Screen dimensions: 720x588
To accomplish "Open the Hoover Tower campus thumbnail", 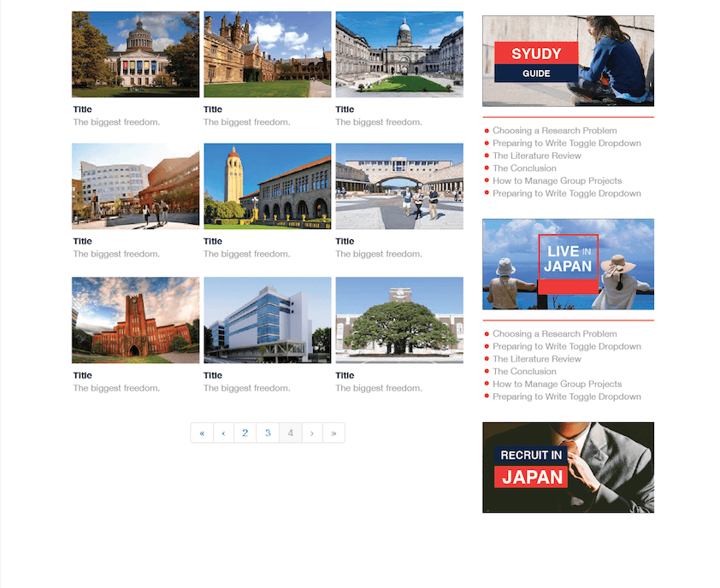I will [268, 186].
